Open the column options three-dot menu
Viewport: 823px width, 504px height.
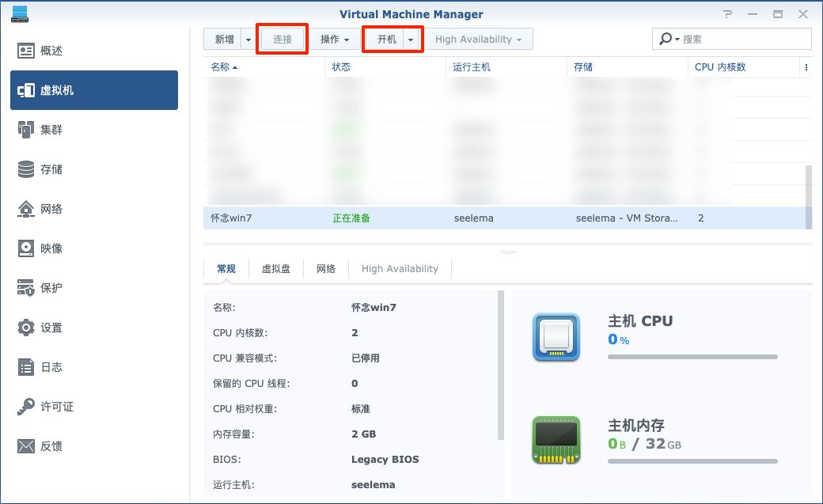(x=806, y=67)
